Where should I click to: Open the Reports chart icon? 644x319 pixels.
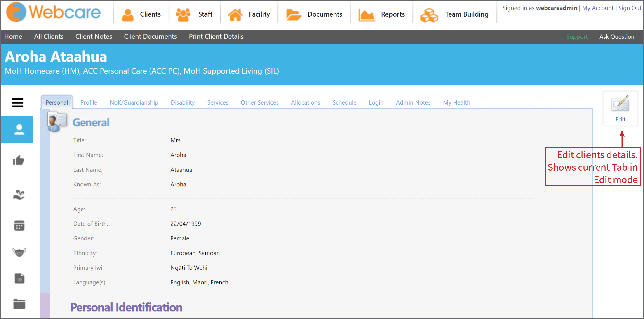point(366,15)
